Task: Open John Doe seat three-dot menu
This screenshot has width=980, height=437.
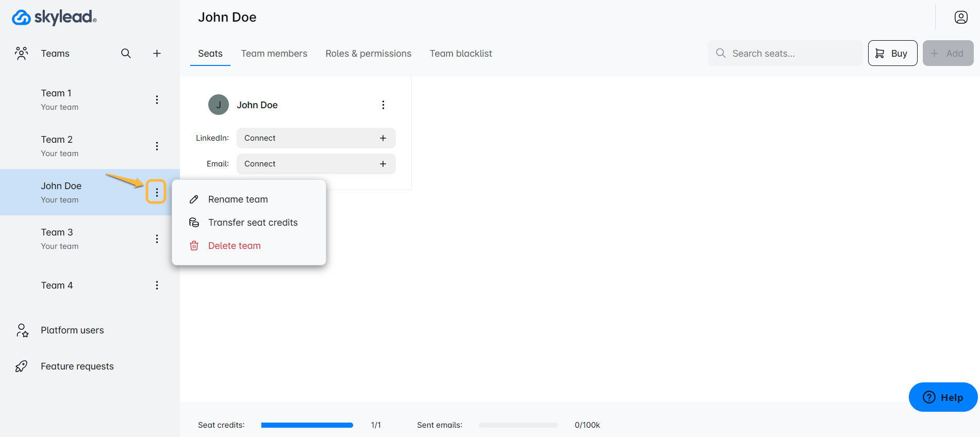Action: coord(383,105)
